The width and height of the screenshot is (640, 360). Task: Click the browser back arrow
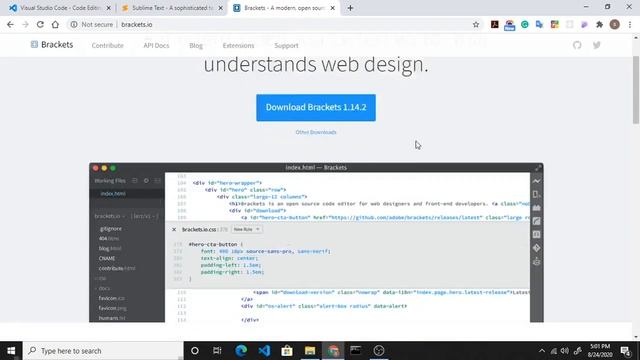pos(10,24)
